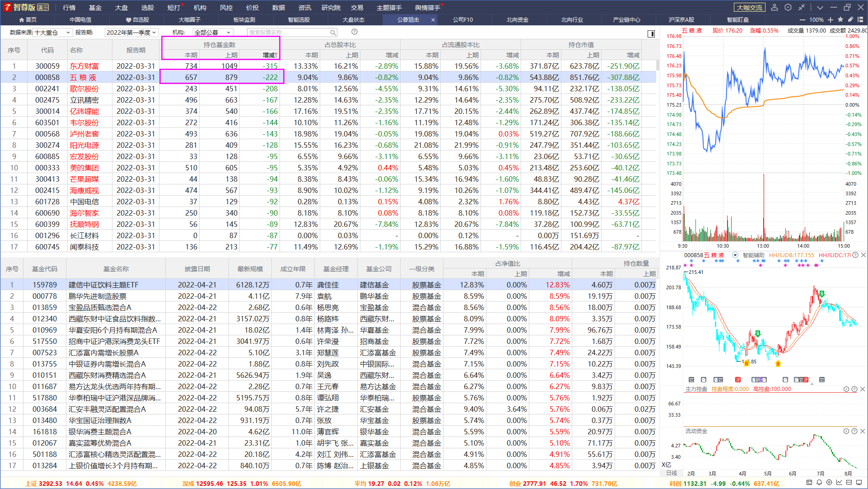
Task: Open the 机构 全部公募 dropdown
Action: point(213,33)
